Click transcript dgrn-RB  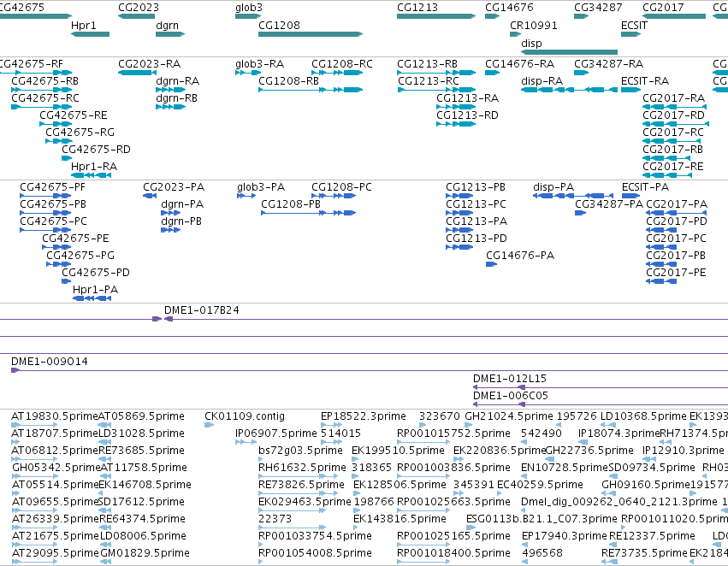176,98
